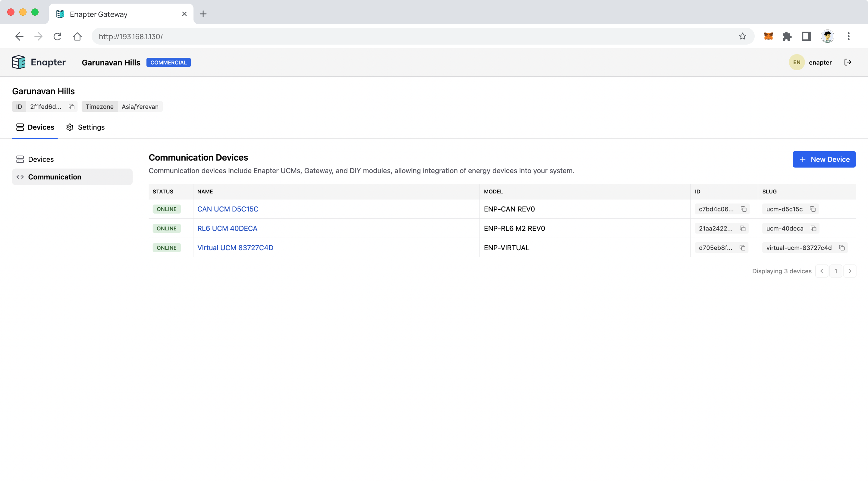Switch to the Settings tab

[85, 127]
